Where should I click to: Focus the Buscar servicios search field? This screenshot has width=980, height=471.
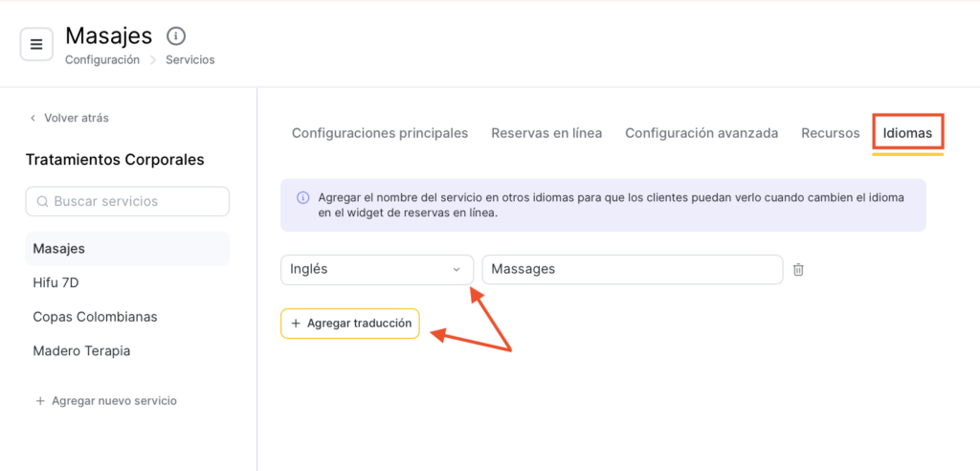pos(134,202)
